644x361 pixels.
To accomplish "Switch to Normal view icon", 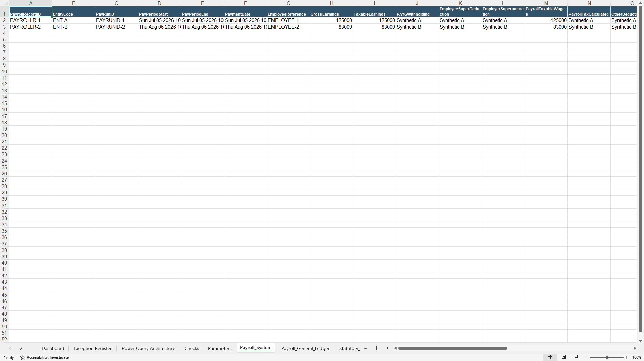I will coord(550,357).
